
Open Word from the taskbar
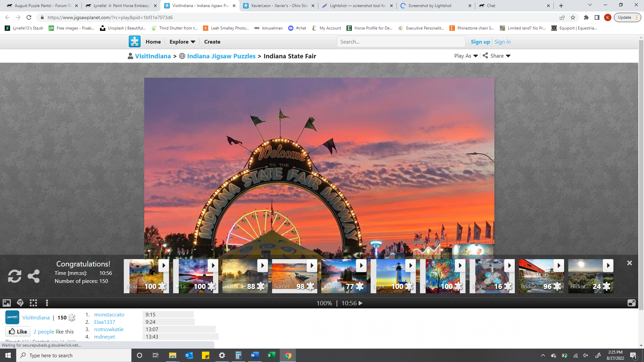tap(255, 355)
